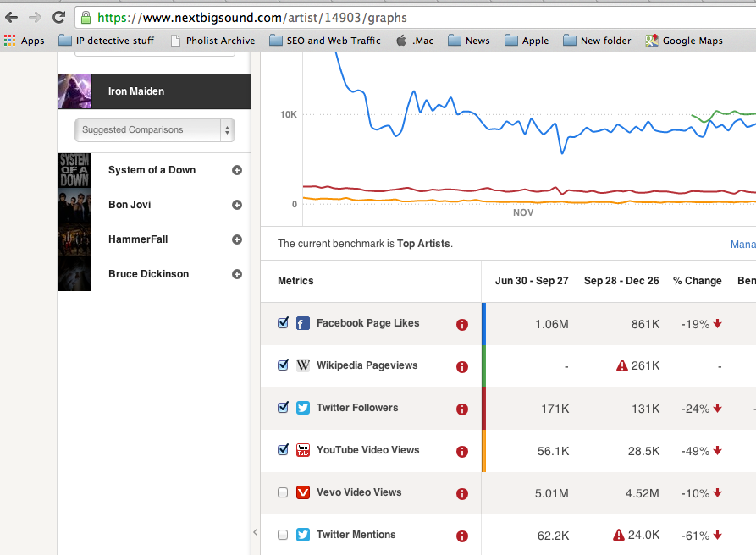Add System of a Down comparison
The width and height of the screenshot is (756, 555).
click(237, 170)
